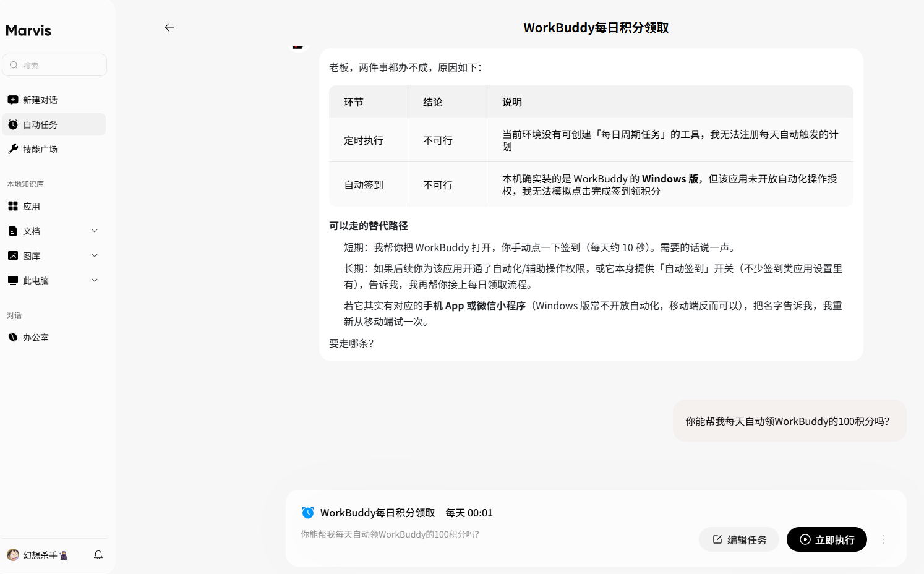The height and width of the screenshot is (574, 924).
Task: Open the 文档 section
Action: point(54,231)
